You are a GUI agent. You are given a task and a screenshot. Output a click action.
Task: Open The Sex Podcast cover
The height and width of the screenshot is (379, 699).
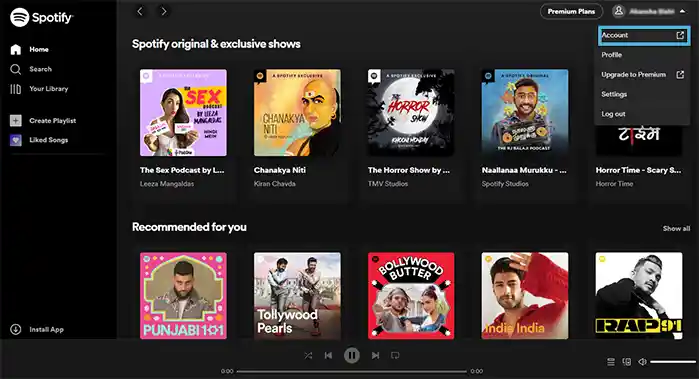[x=183, y=112]
